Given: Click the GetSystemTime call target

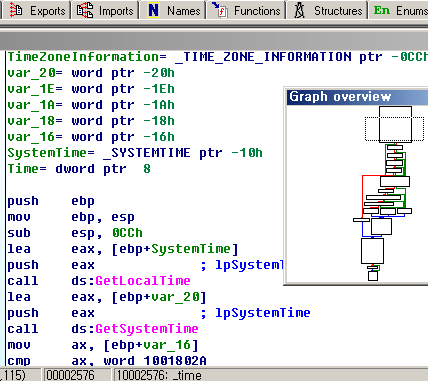Looking at the screenshot, I should (147, 329).
